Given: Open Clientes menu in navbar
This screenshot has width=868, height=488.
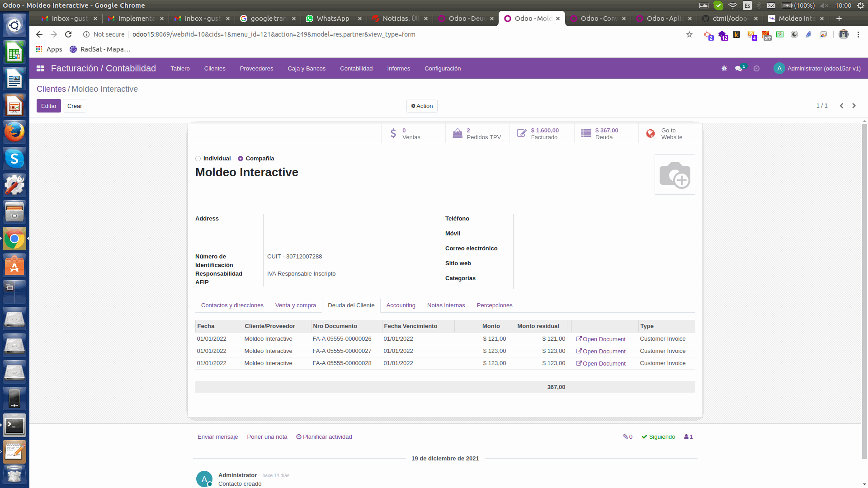Looking at the screenshot, I should [215, 69].
